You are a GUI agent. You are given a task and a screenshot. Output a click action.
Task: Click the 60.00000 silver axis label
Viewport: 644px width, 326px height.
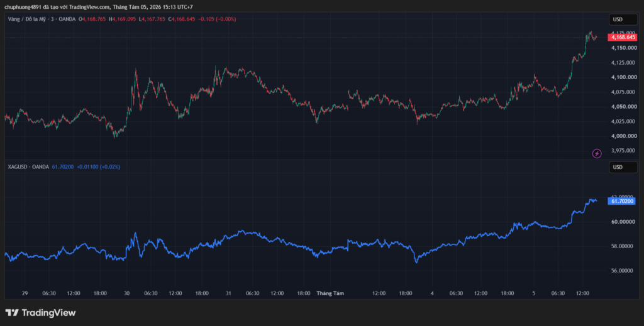[624, 222]
